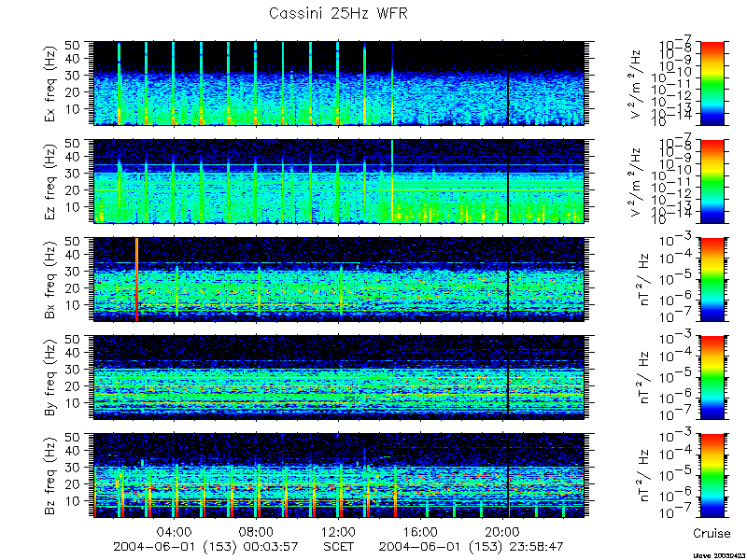Click the Bz spectrogram color bar
Viewport: 747px width, 560px height.
click(712, 475)
